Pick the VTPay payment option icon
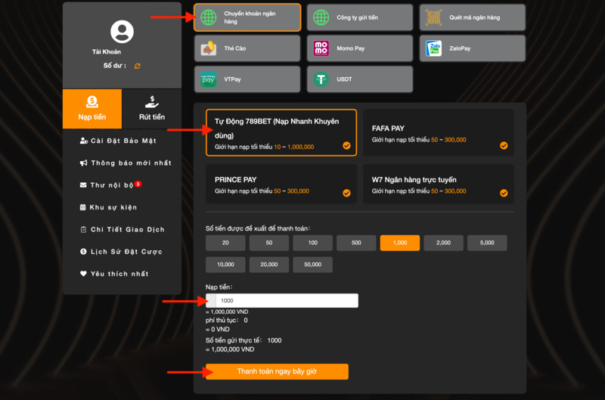605x400 pixels. (x=208, y=79)
